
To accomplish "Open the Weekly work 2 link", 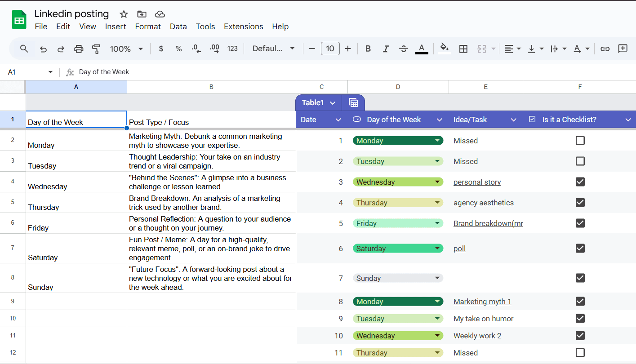I will click(x=477, y=336).
